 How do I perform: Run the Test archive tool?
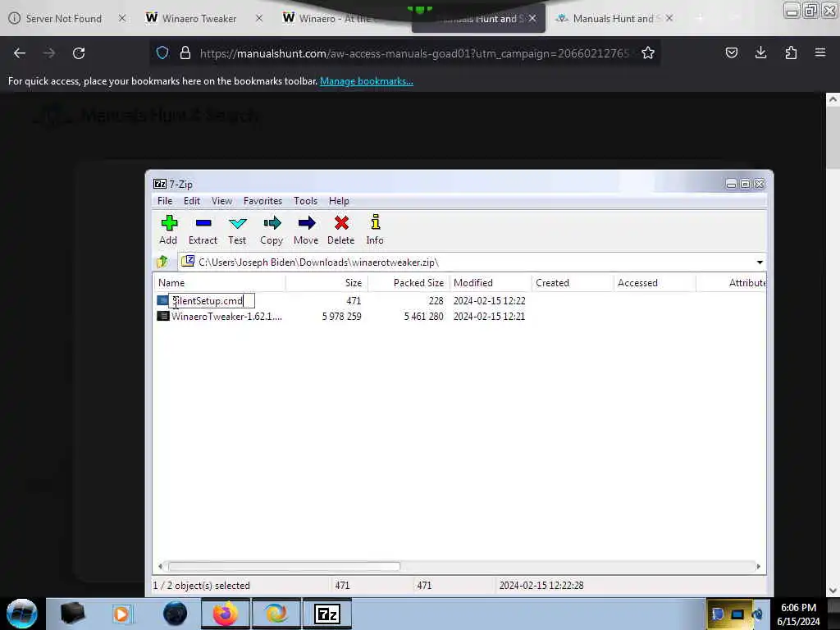[237, 223]
